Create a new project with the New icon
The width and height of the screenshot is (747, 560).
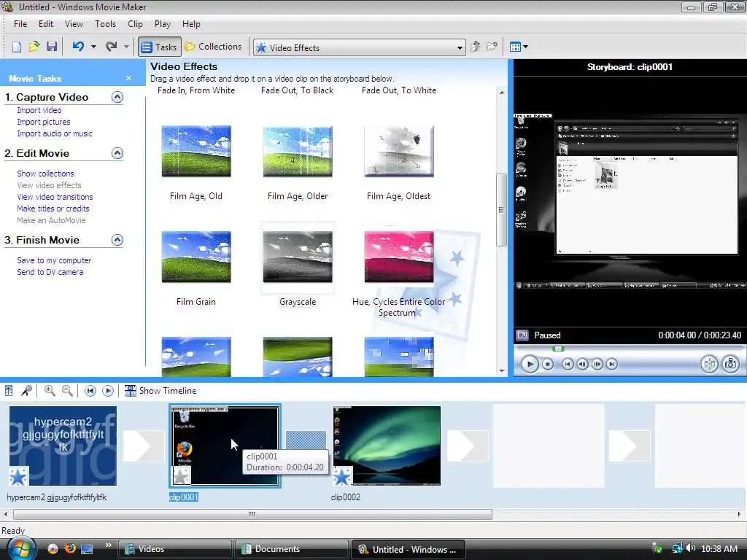point(17,47)
